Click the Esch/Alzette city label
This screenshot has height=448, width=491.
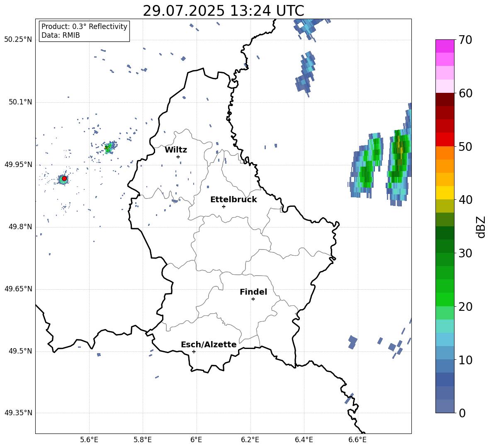click(209, 345)
